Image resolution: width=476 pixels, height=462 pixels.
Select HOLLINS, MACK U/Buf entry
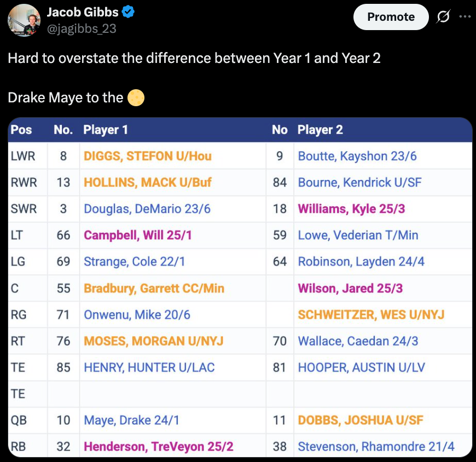tap(148, 182)
